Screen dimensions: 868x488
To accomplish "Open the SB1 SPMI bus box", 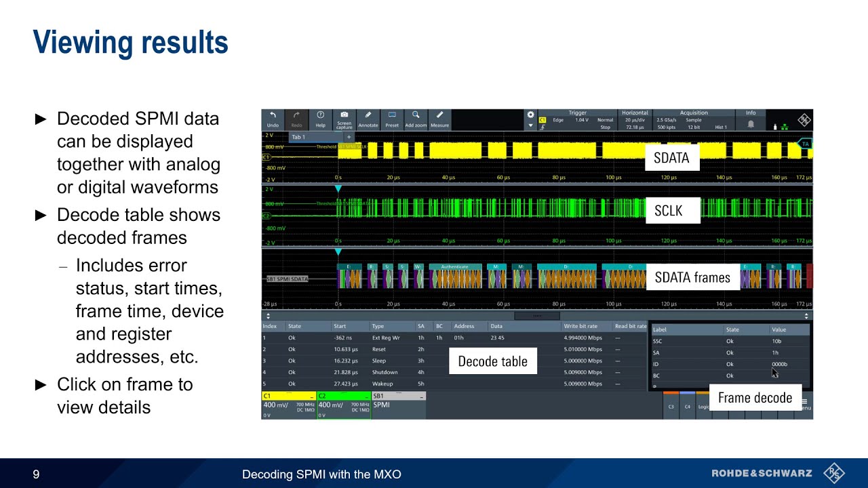I will [399, 405].
